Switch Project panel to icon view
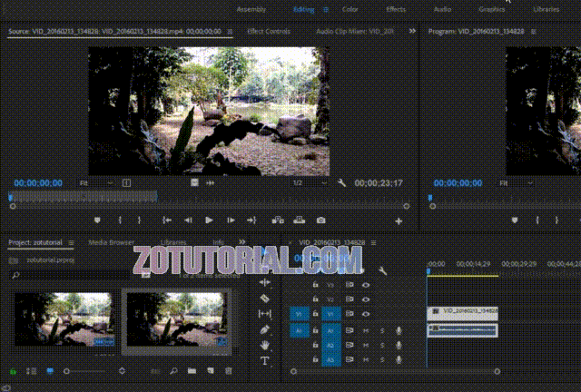 point(50,371)
